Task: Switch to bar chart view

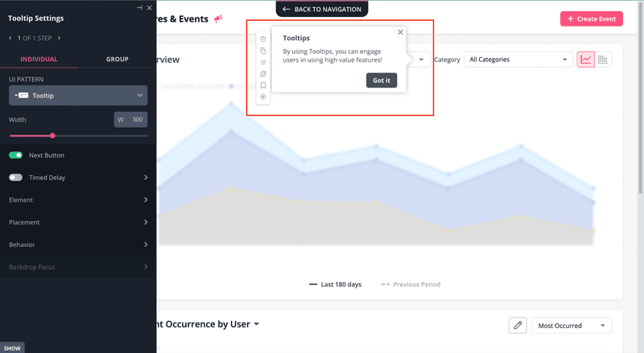Action: coord(603,60)
